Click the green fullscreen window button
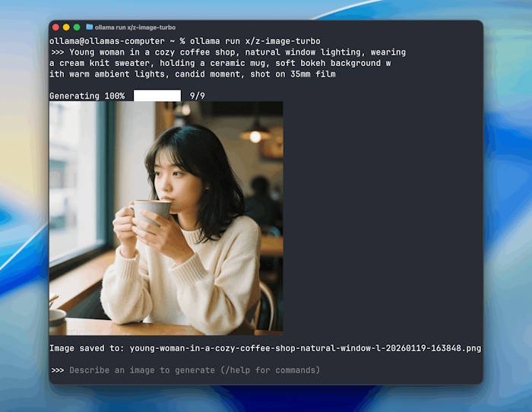This screenshot has height=412, width=532. (x=77, y=27)
